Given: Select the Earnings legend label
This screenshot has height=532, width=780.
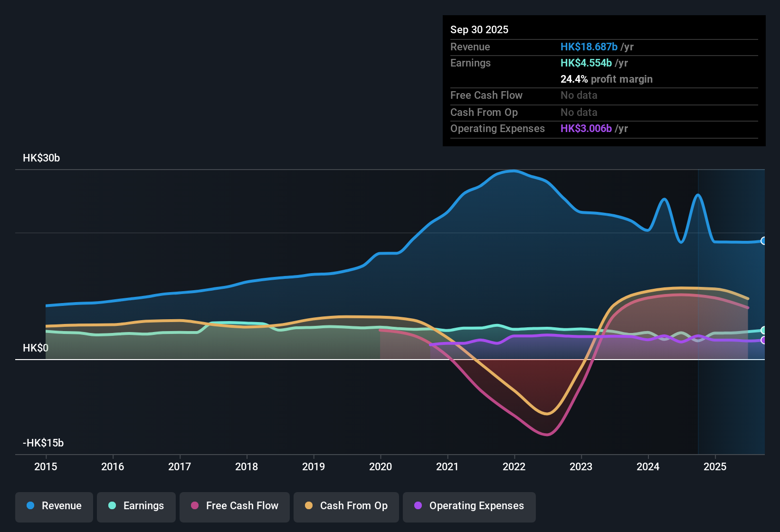Looking at the screenshot, I should [x=143, y=506].
